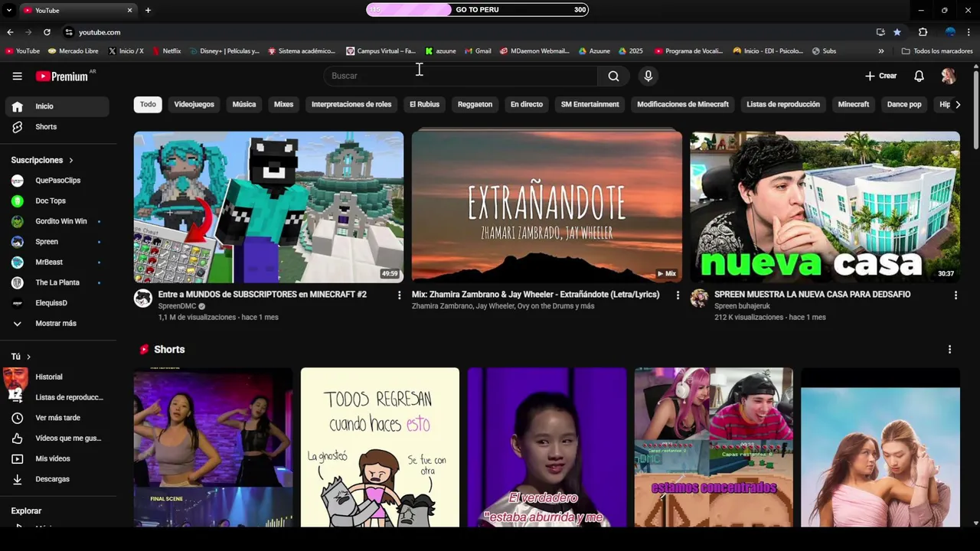Start voice search with microphone icon
Viewport: 980px width, 551px height.
coord(648,76)
